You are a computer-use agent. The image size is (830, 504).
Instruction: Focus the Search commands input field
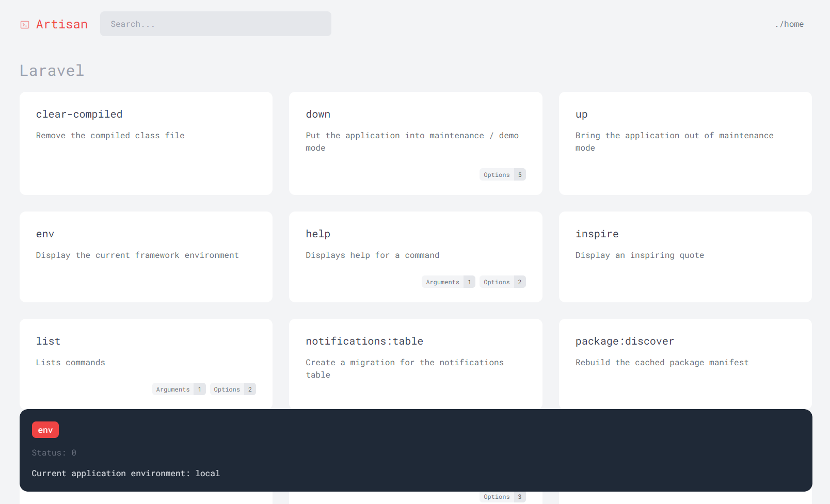tap(216, 24)
